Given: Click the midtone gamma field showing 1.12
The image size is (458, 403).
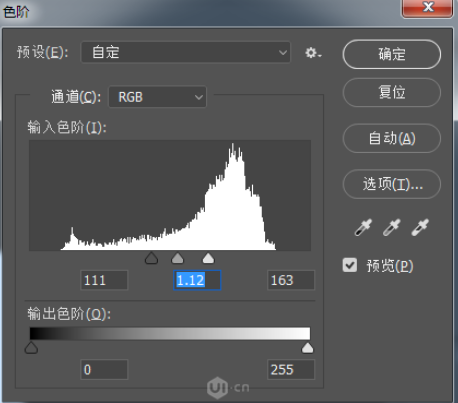Looking at the screenshot, I should coord(197,280).
